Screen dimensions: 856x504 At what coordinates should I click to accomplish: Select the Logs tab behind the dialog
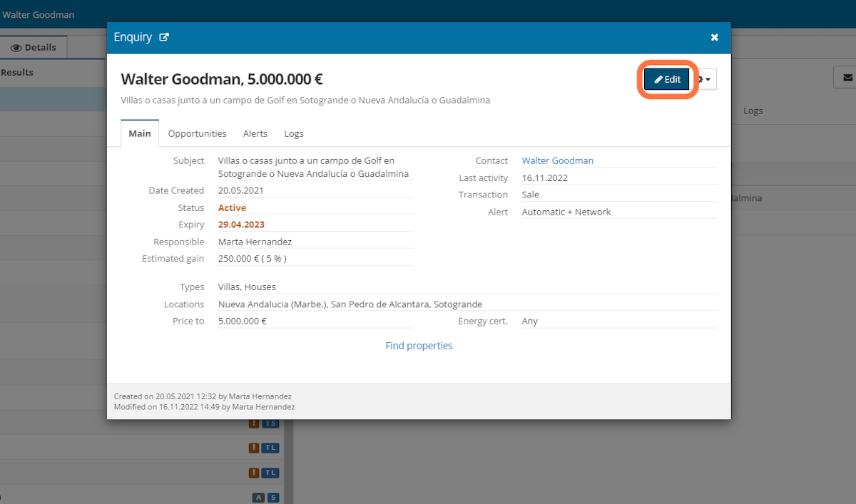(753, 110)
